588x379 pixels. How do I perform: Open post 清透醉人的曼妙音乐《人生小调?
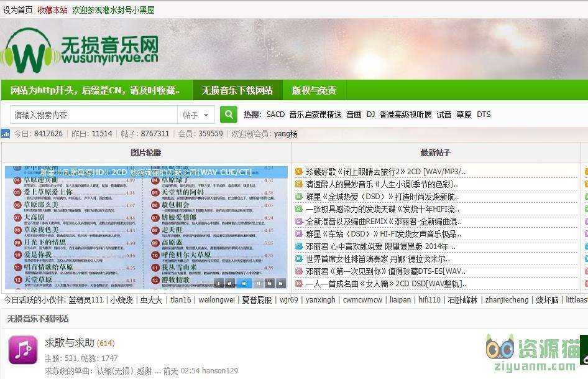tap(382, 184)
